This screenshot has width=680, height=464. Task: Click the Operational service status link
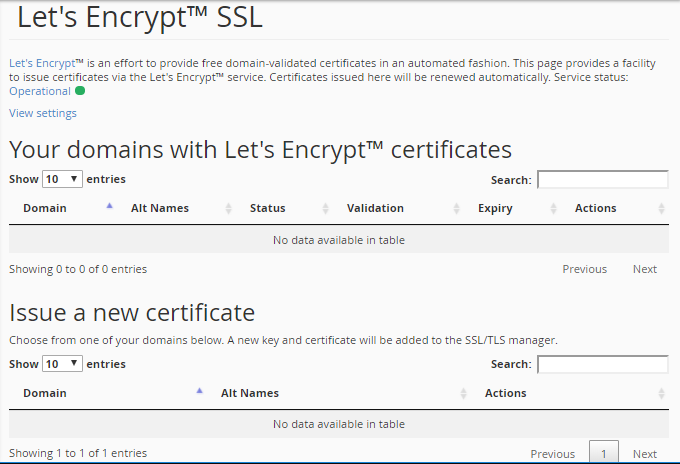click(x=40, y=91)
